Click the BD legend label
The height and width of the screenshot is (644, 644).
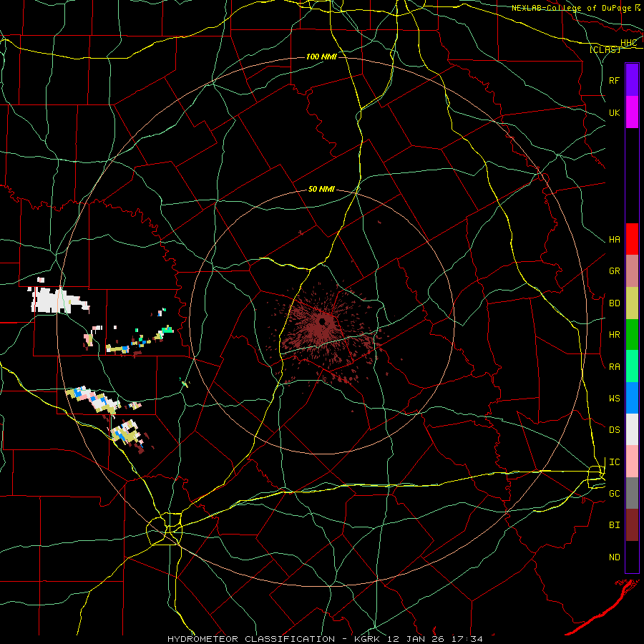pyautogui.click(x=614, y=303)
